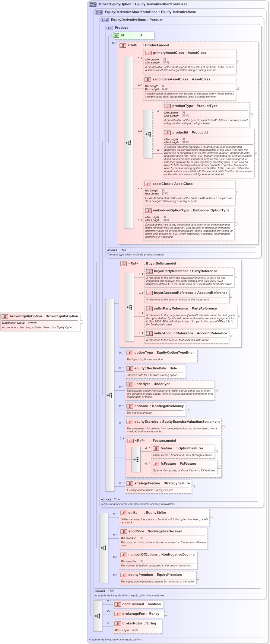The image size is (270, 644).
Task: Click the CT icon next to Product
Action: (x=110, y=28)
